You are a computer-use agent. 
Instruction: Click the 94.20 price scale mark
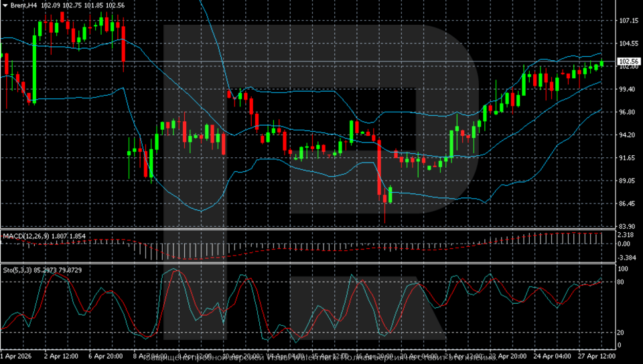click(628, 134)
